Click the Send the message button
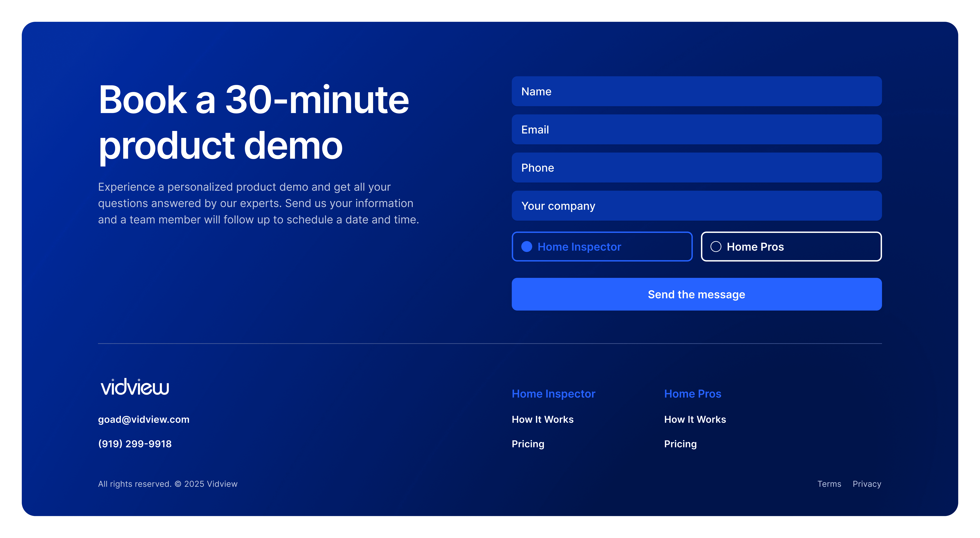 [x=696, y=294]
